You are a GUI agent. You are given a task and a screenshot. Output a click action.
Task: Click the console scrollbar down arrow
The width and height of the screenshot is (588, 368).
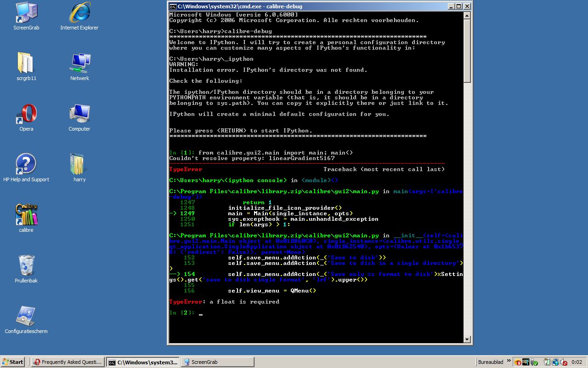pyautogui.click(x=467, y=339)
